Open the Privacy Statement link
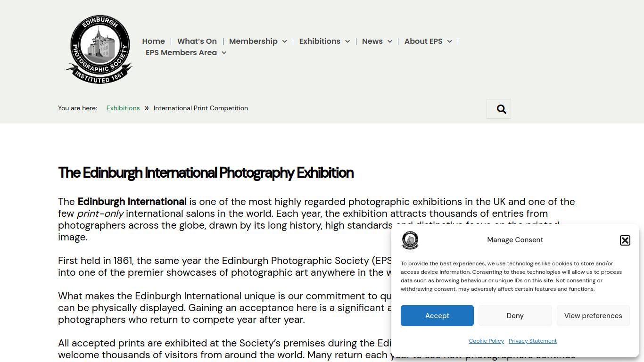Viewport: 644px width, 362px height. coord(533,341)
